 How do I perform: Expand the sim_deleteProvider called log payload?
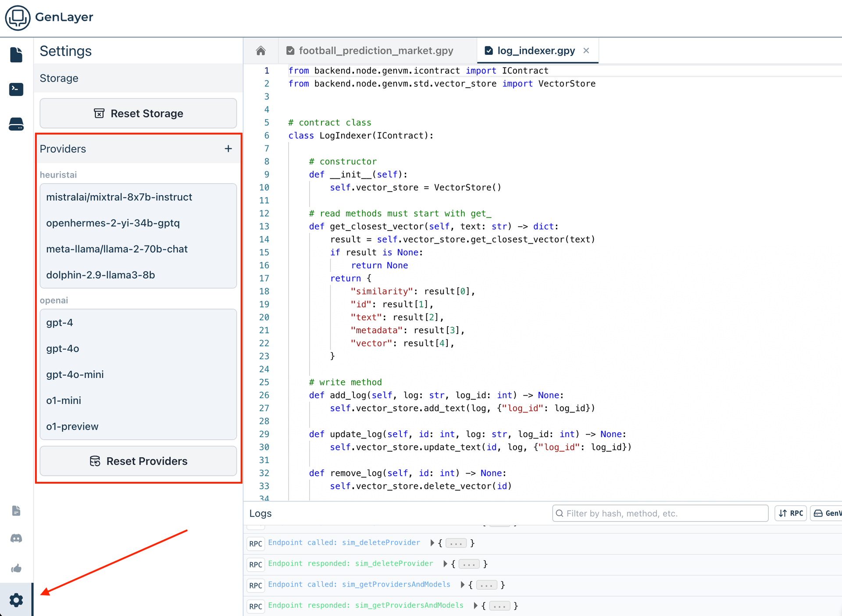[x=432, y=543]
